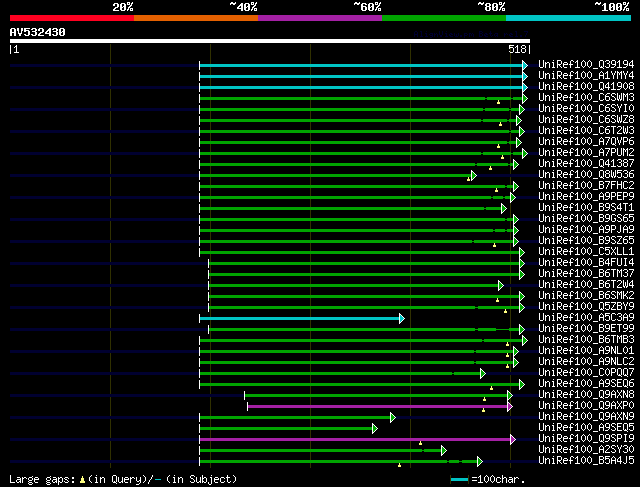640x487 pixels.
Task: Click the yellow gap marker under the UniRef100_Q9SPI9 bar
Action: pyautogui.click(x=420, y=443)
